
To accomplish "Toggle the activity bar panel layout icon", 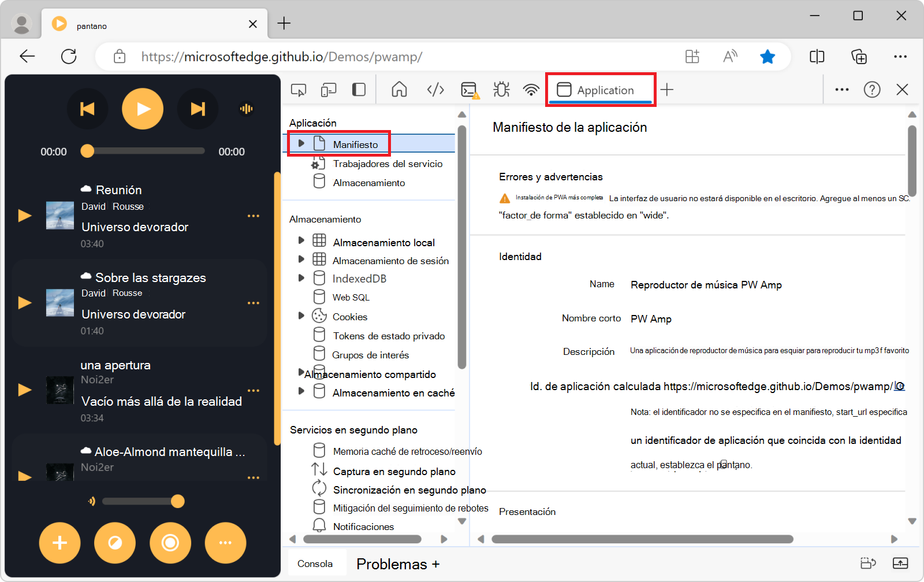I will tap(359, 90).
